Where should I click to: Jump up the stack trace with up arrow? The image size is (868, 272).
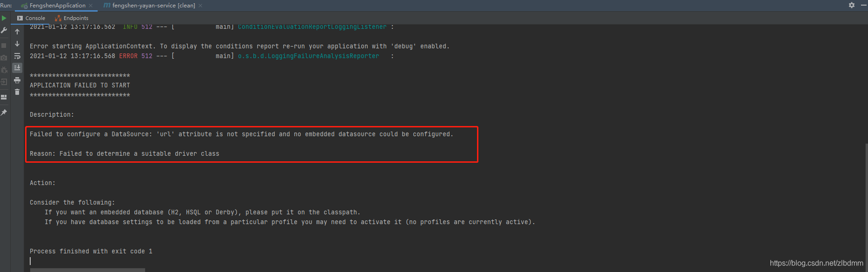17,32
